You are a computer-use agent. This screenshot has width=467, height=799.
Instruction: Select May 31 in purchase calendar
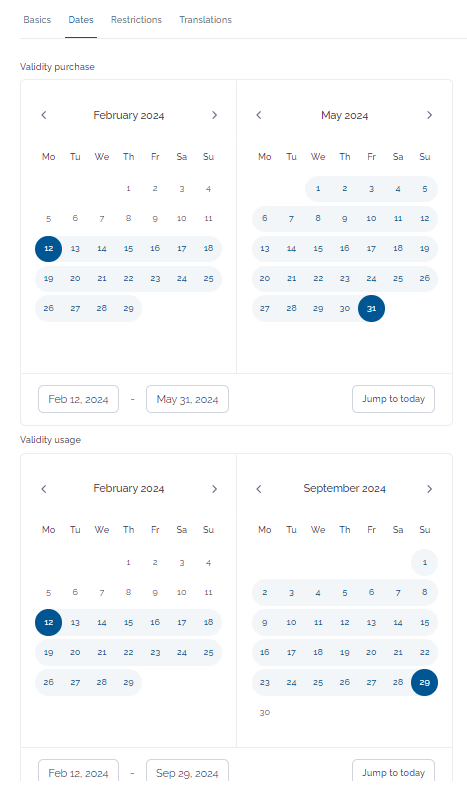coord(371,308)
